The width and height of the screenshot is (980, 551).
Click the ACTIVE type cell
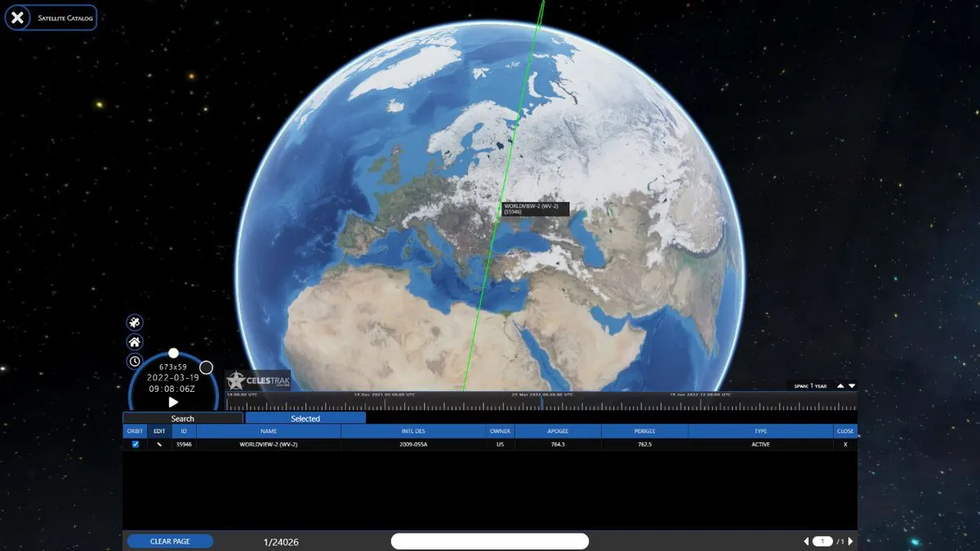(760, 445)
